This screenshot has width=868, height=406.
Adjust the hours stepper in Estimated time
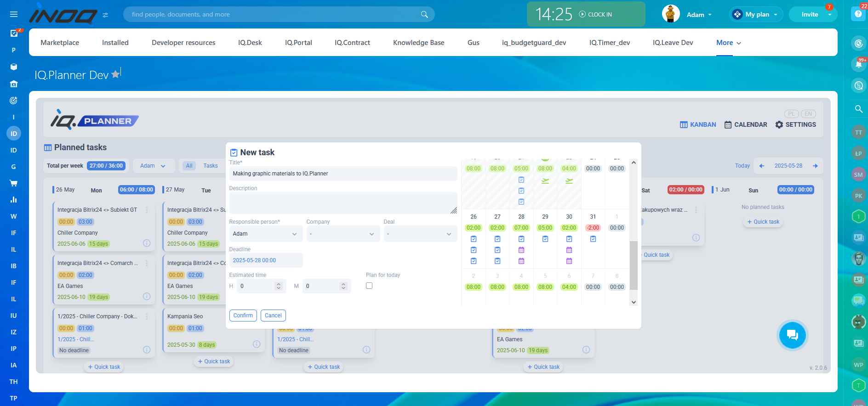(x=279, y=286)
